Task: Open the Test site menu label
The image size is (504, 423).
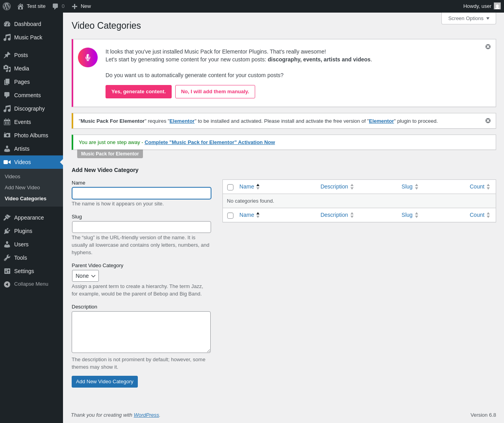Action: tap(36, 6)
